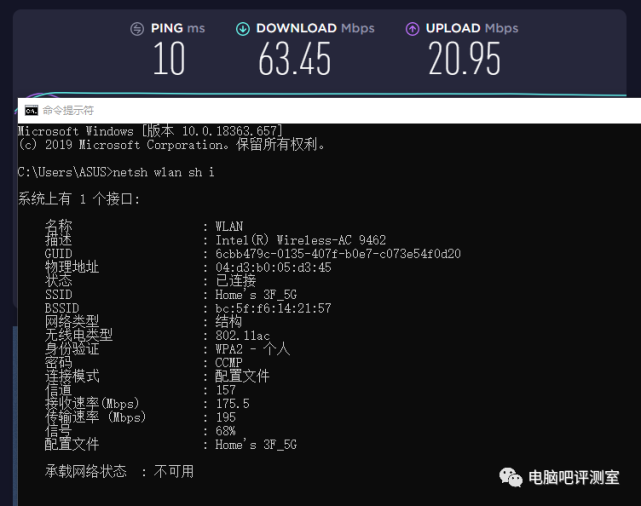
Task: Click the UPLOAD Mbps label
Action: [x=472, y=28]
